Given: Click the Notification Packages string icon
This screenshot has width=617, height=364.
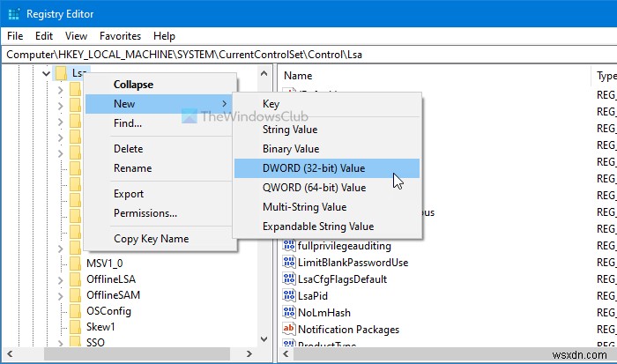Looking at the screenshot, I should 289,329.
